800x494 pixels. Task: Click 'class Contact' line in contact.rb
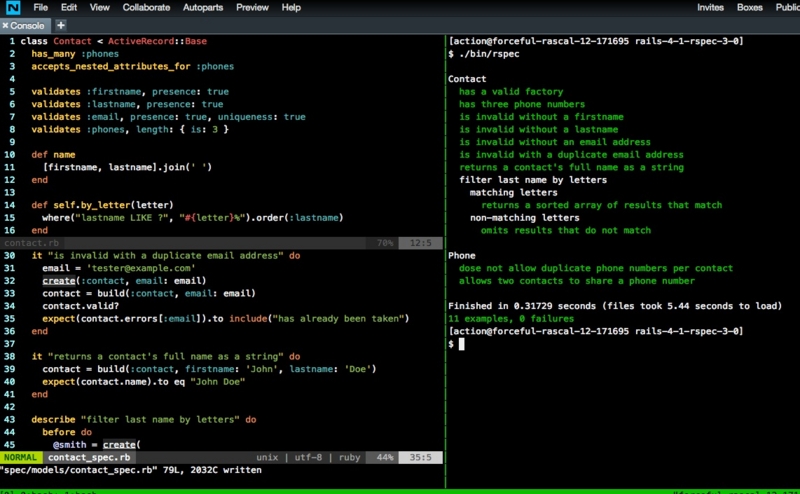click(x=114, y=41)
